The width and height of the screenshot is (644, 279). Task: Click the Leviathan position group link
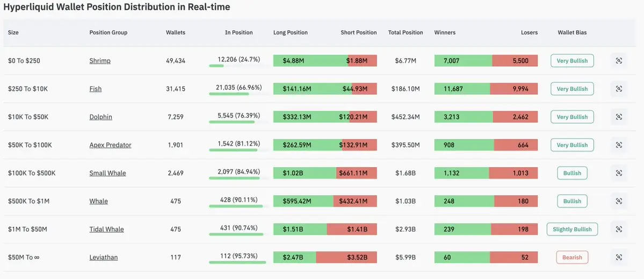104,257
